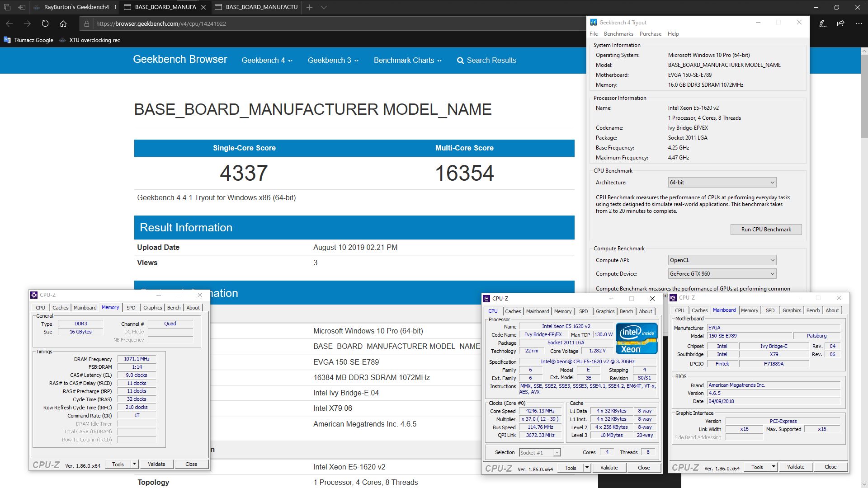The image size is (868, 488).
Task: Open the new tab plus button
Action: [x=310, y=7]
